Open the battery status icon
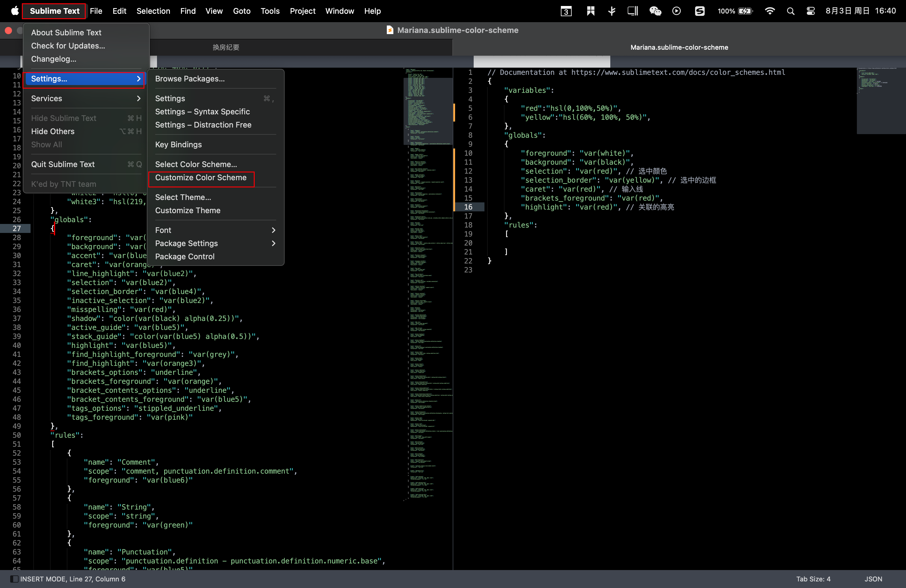This screenshot has width=906, height=588. point(745,11)
